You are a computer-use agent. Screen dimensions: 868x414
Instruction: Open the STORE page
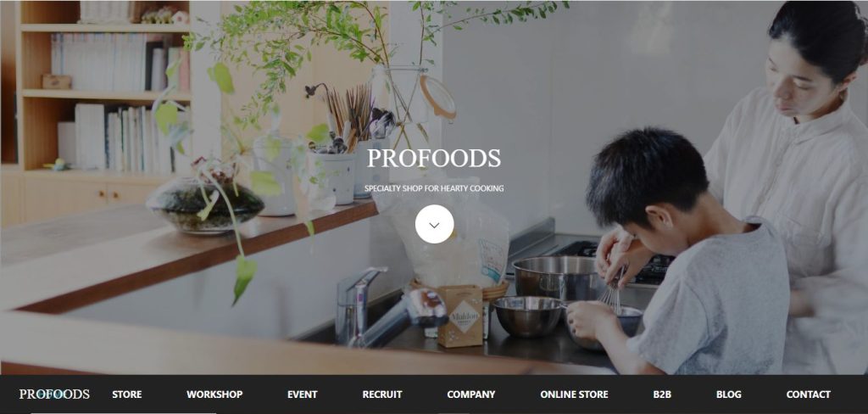click(x=127, y=394)
